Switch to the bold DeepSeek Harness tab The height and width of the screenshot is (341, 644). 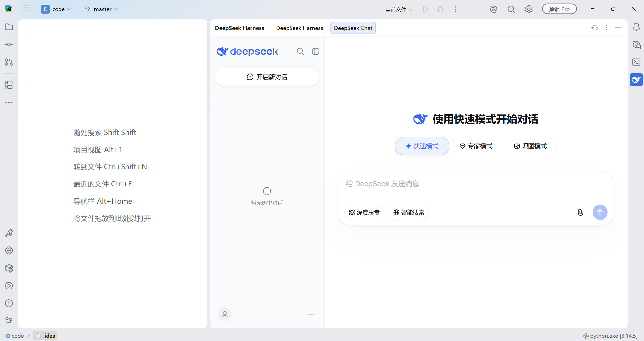point(239,28)
